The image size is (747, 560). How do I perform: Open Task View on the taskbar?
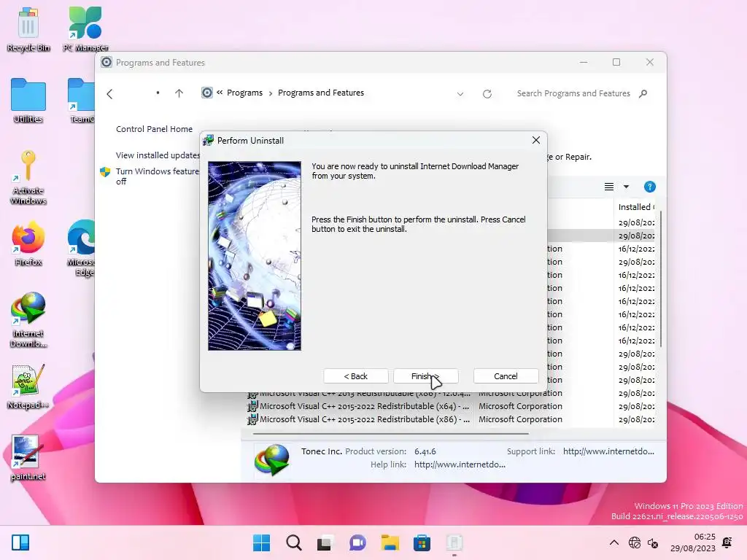pyautogui.click(x=325, y=542)
